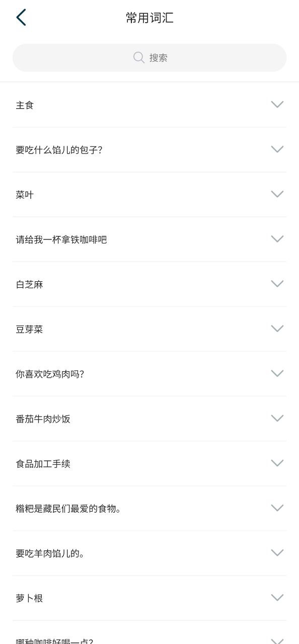Screen dimensions: 299x644
Task: Select the 番茄牛肉炒饭 phrase text
Action: point(43,419)
